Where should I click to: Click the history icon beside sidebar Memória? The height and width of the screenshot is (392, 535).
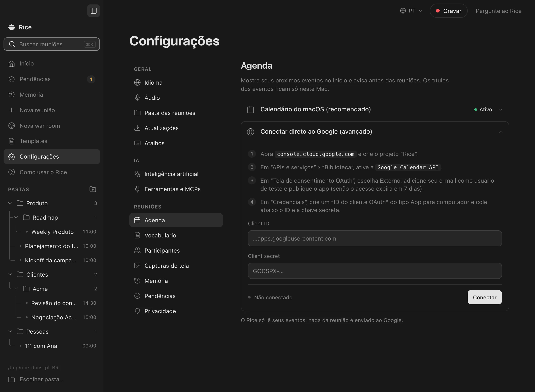[12, 94]
